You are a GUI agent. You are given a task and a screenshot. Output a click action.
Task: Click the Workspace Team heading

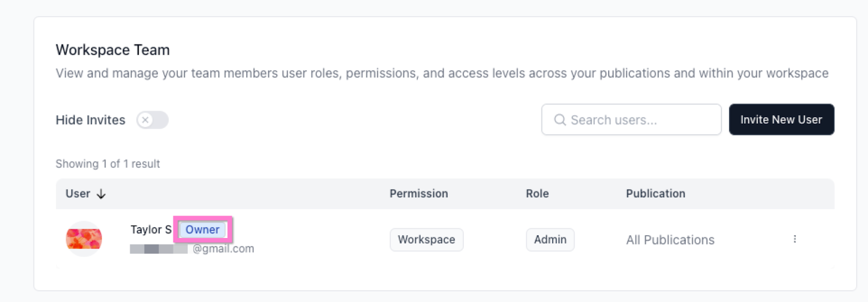pos(113,50)
